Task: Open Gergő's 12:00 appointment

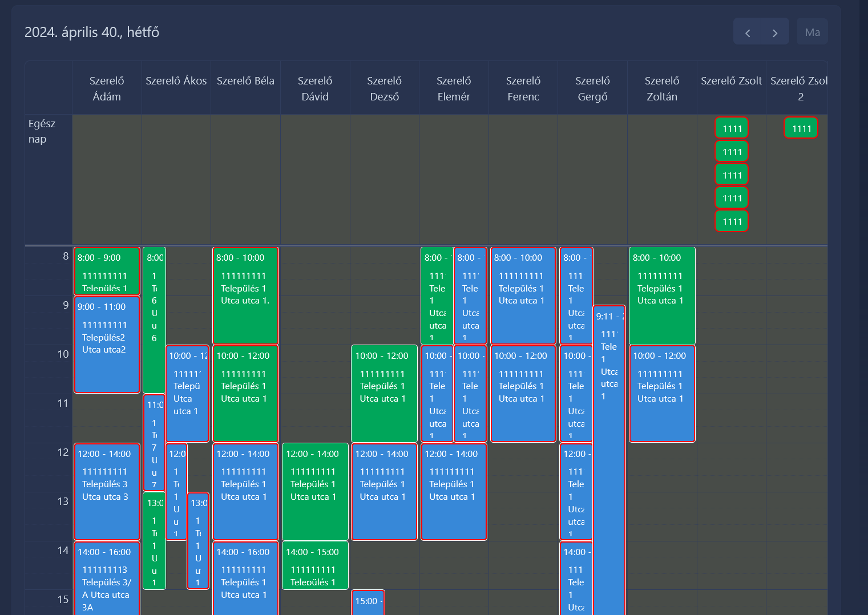Action: click(576, 492)
